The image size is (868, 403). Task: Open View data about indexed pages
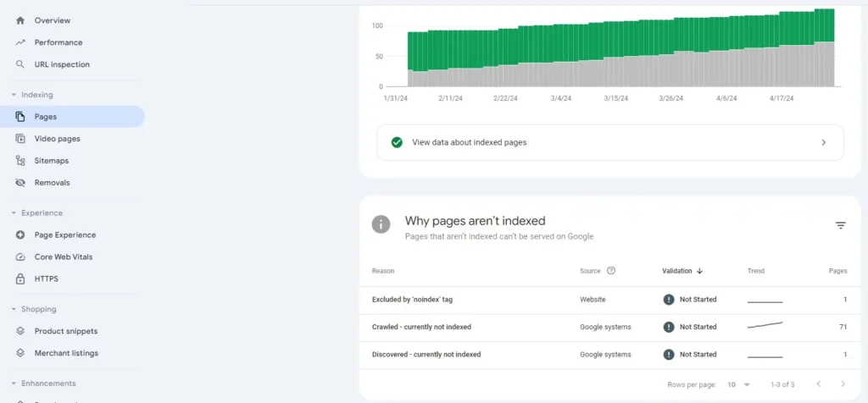click(x=610, y=142)
